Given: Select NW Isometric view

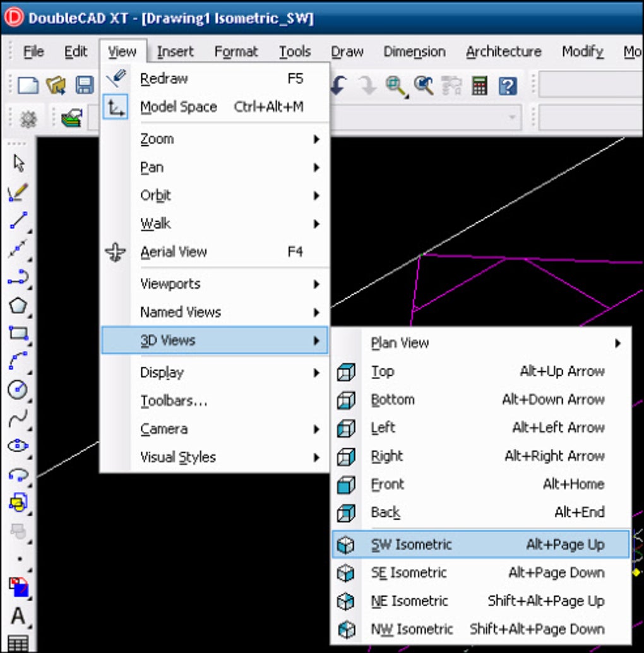Looking at the screenshot, I should click(x=481, y=629).
